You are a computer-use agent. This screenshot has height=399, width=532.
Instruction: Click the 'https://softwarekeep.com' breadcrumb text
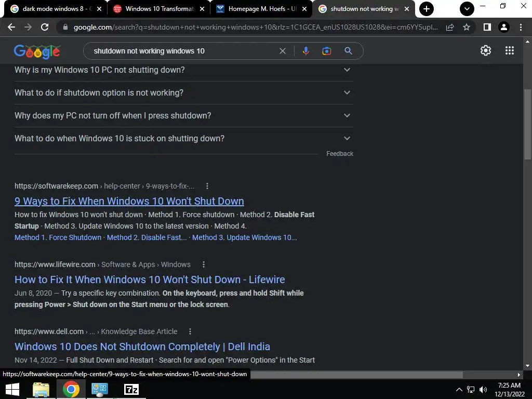coord(56,186)
